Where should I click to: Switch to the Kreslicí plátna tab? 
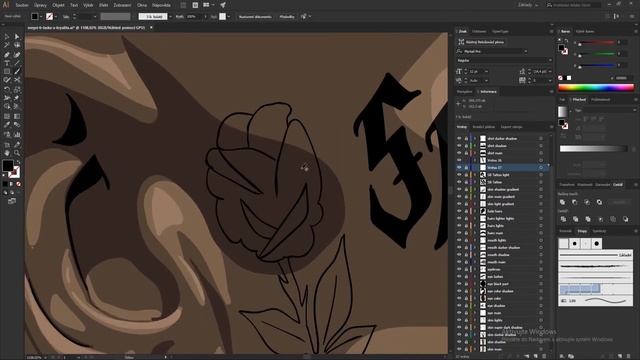click(484, 127)
